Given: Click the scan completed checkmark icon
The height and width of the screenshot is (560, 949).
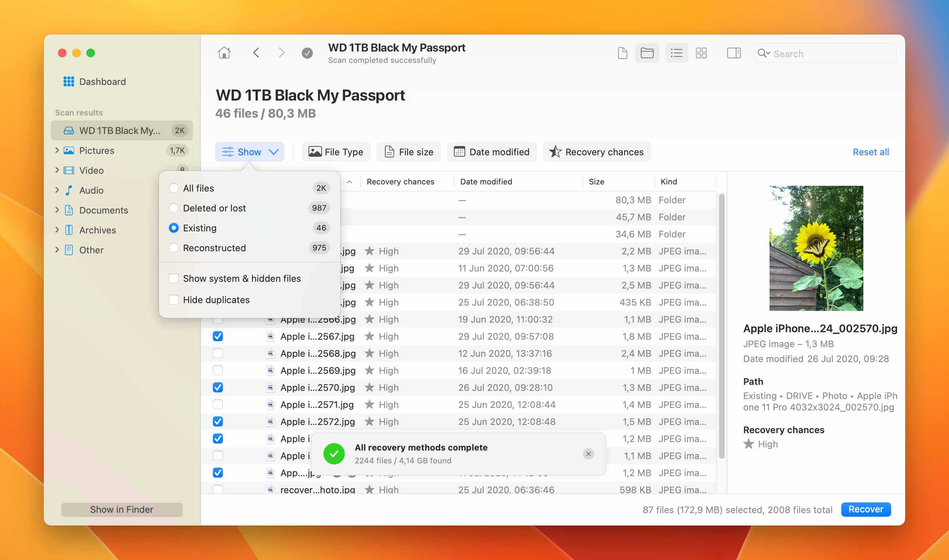Looking at the screenshot, I should point(307,53).
